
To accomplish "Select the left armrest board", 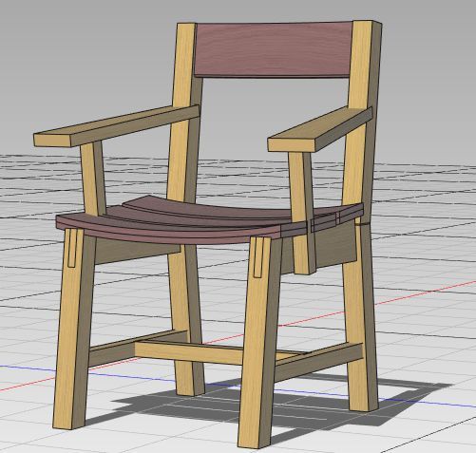I will coord(117,126).
